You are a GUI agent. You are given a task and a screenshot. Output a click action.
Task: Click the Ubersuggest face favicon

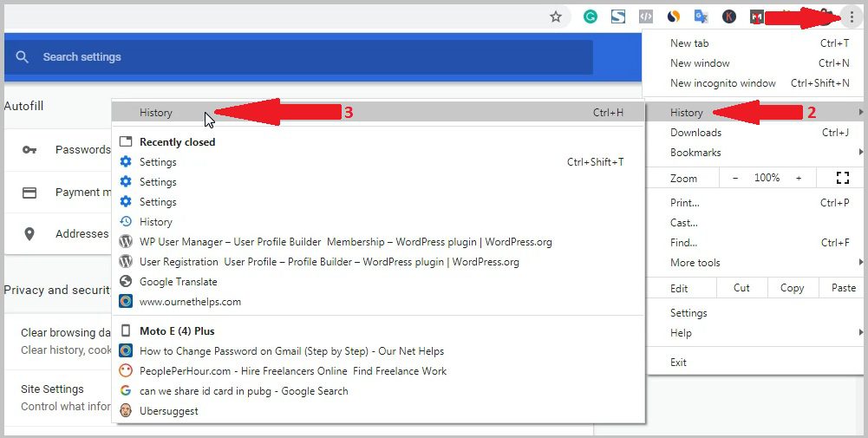coord(127,410)
